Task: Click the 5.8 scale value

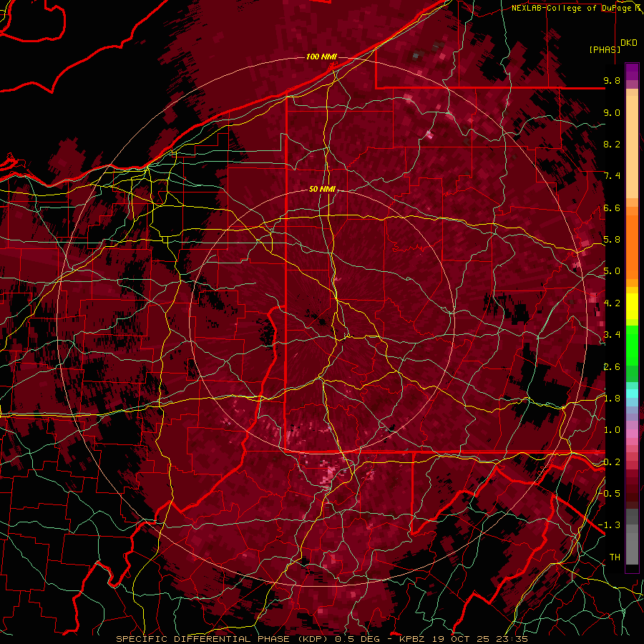Action: tap(612, 240)
